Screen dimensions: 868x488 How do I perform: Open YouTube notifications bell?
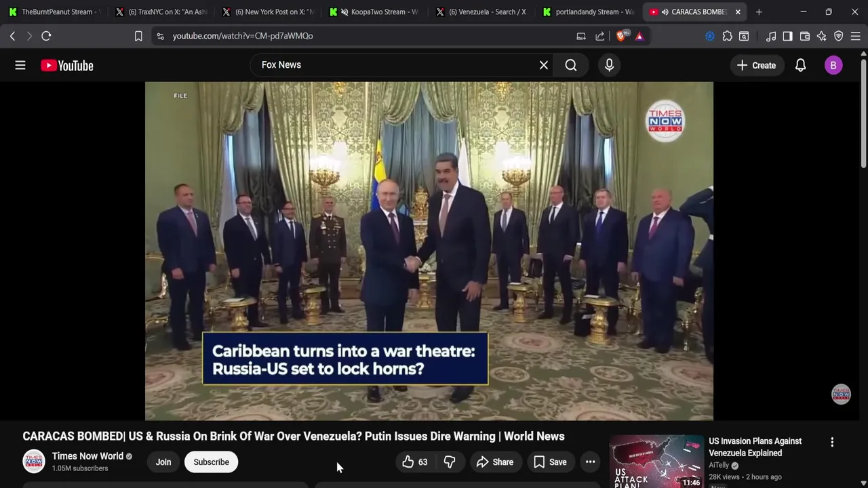click(x=800, y=65)
